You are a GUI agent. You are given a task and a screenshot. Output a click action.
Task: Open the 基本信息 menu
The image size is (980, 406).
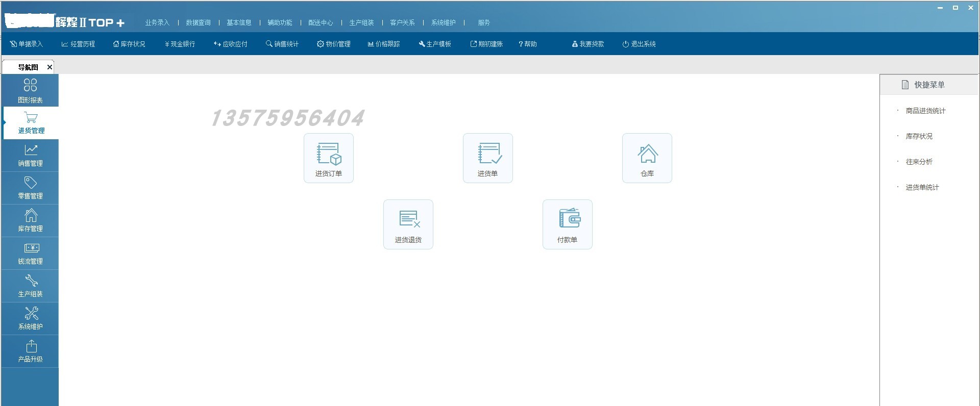click(239, 23)
